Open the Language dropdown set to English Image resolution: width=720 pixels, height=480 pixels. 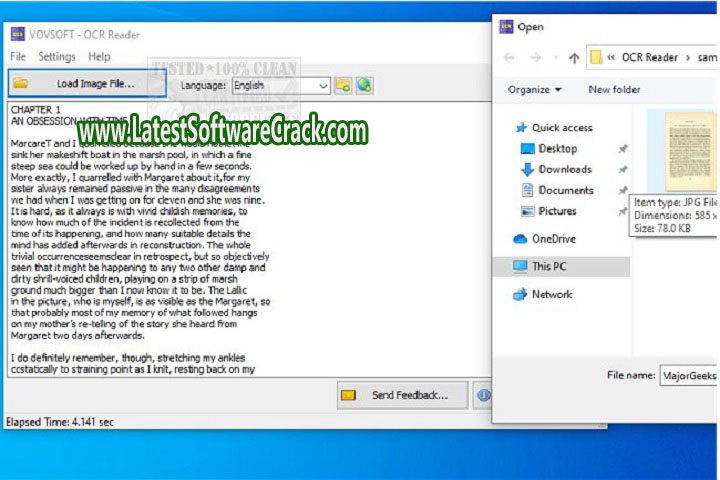tap(280, 85)
